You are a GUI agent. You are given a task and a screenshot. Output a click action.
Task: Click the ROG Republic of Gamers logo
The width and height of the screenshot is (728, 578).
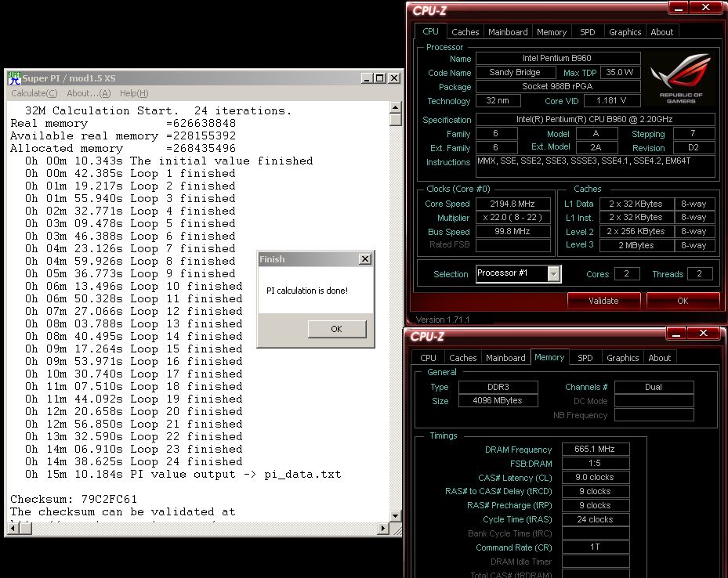[x=681, y=78]
